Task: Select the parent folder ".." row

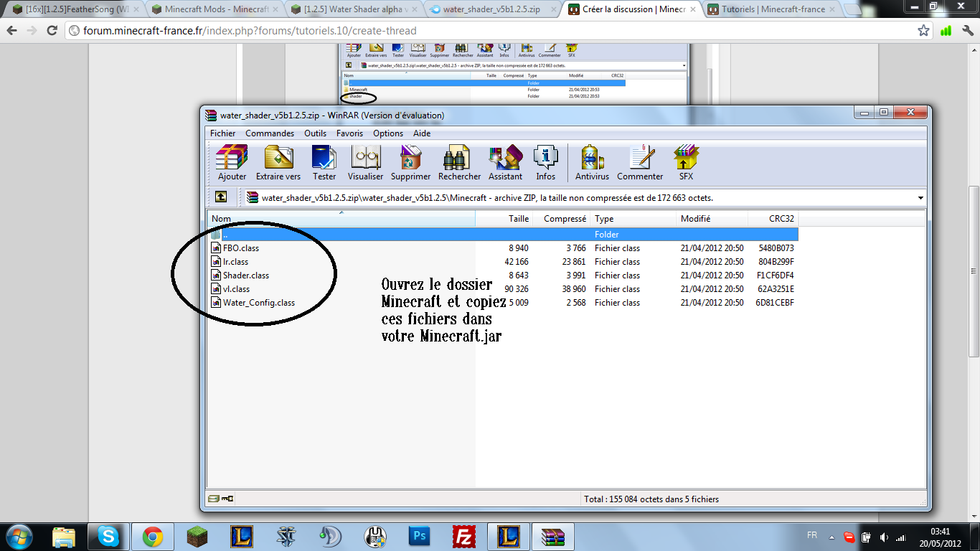Action: pyautogui.click(x=503, y=235)
